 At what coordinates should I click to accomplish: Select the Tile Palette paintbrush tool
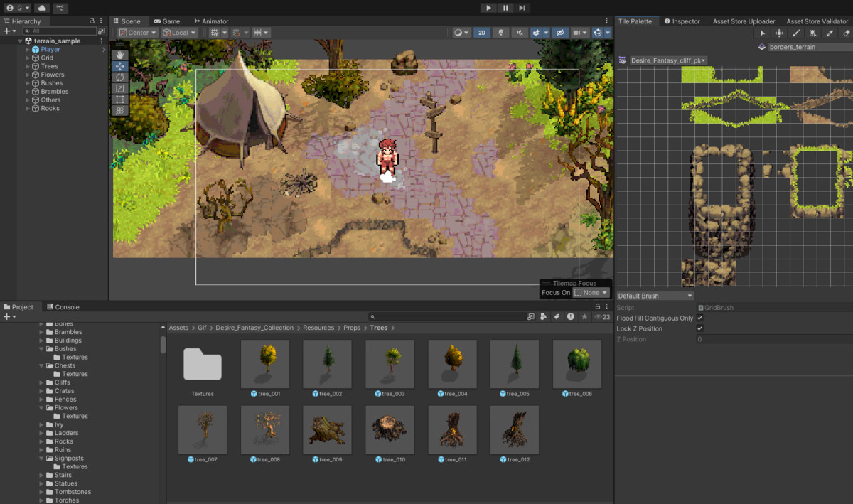pyautogui.click(x=795, y=33)
